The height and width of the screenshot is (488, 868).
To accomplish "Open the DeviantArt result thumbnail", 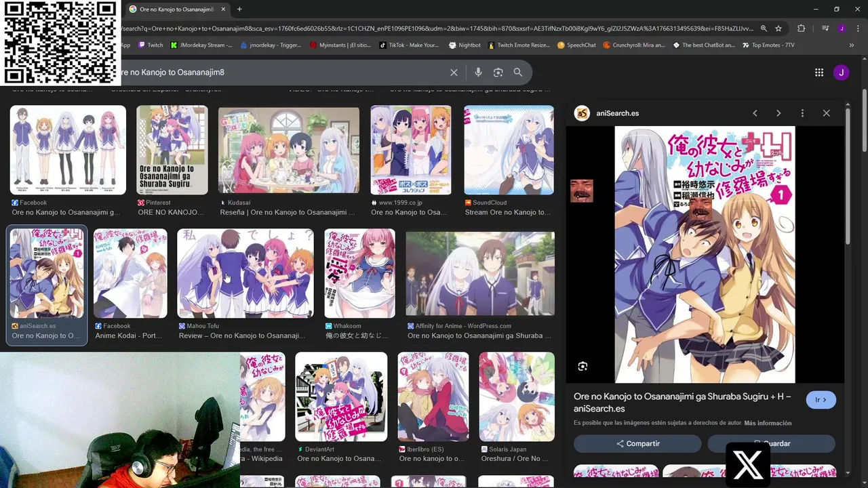I will click(x=341, y=396).
